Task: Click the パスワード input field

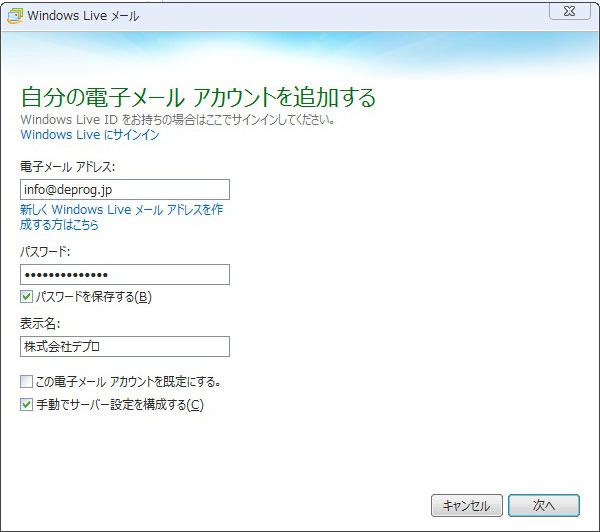Action: [125, 274]
